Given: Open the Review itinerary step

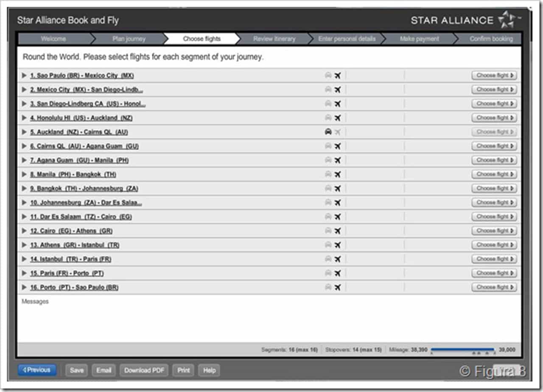Looking at the screenshot, I should 274,39.
